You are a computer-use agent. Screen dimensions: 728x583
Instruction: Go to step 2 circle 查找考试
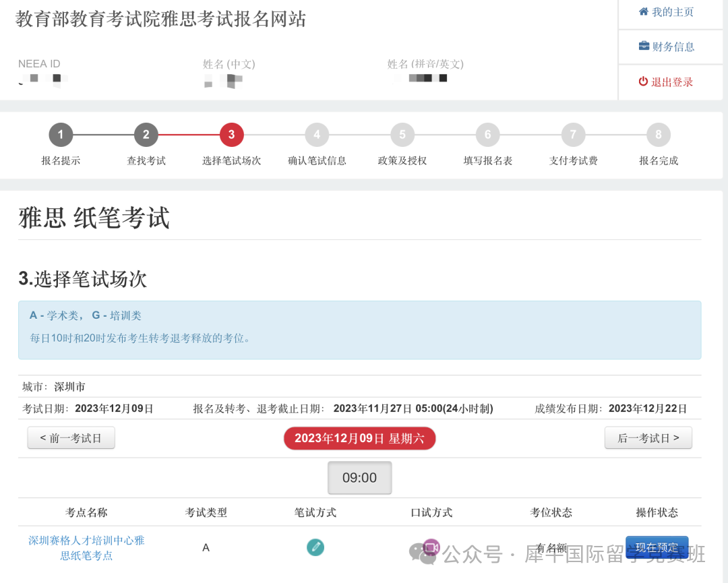146,135
